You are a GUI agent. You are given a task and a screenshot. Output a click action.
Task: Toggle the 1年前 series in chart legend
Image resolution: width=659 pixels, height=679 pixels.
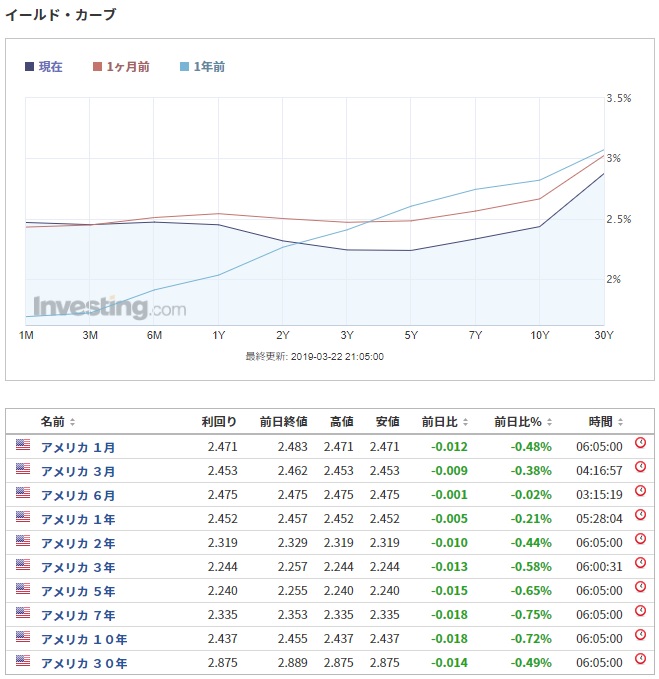202,67
